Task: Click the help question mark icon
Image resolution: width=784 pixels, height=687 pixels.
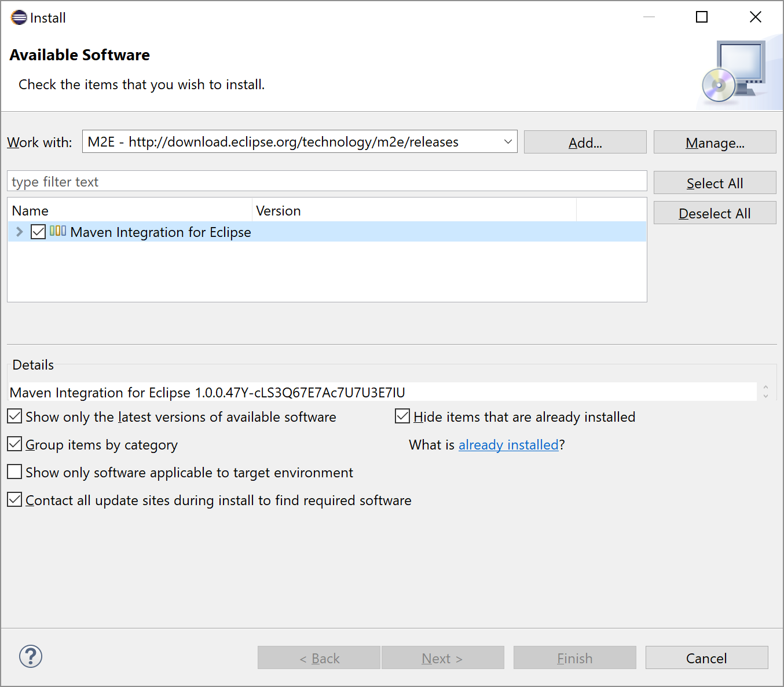Action: tap(31, 656)
